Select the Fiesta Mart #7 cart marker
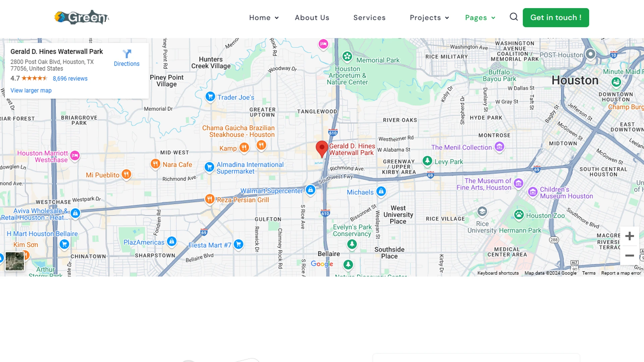Image resolution: width=644 pixels, height=362 pixels. coord(238,244)
